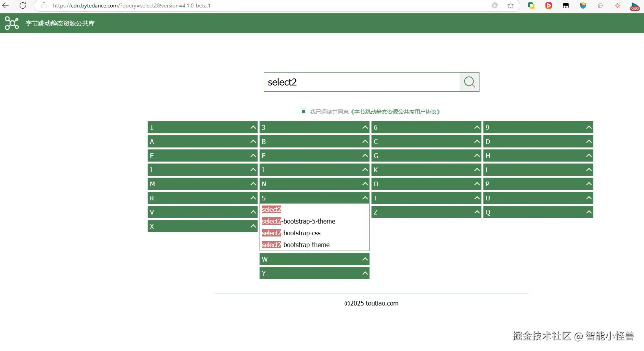Click the arrow on the U header

(589, 198)
